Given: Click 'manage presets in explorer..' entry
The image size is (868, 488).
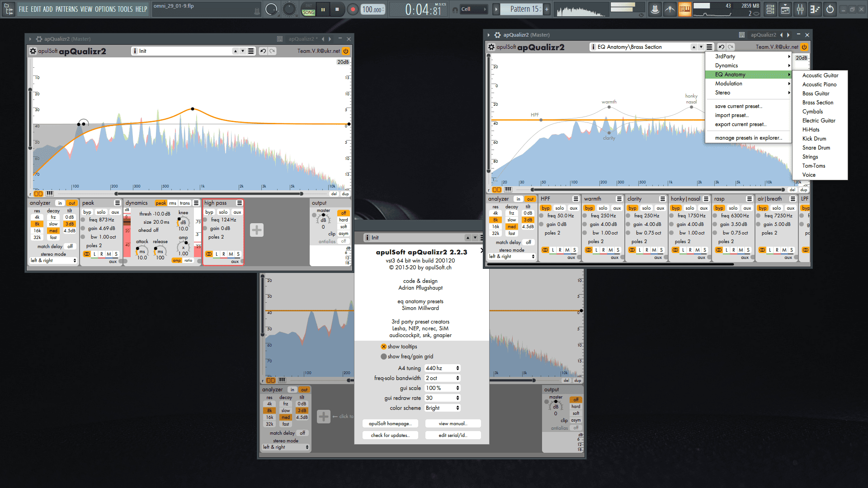Looking at the screenshot, I should [749, 138].
